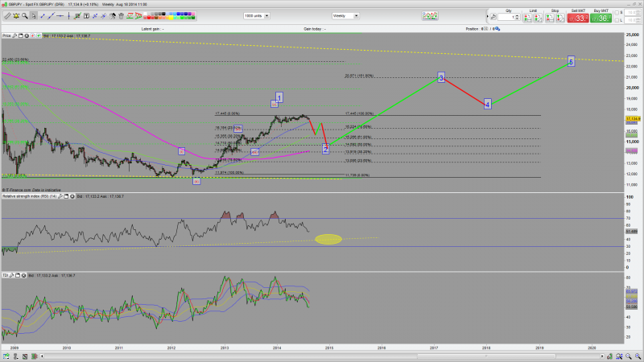Open the chart indicators icon in toolbar
644x362 pixels.
click(430, 15)
